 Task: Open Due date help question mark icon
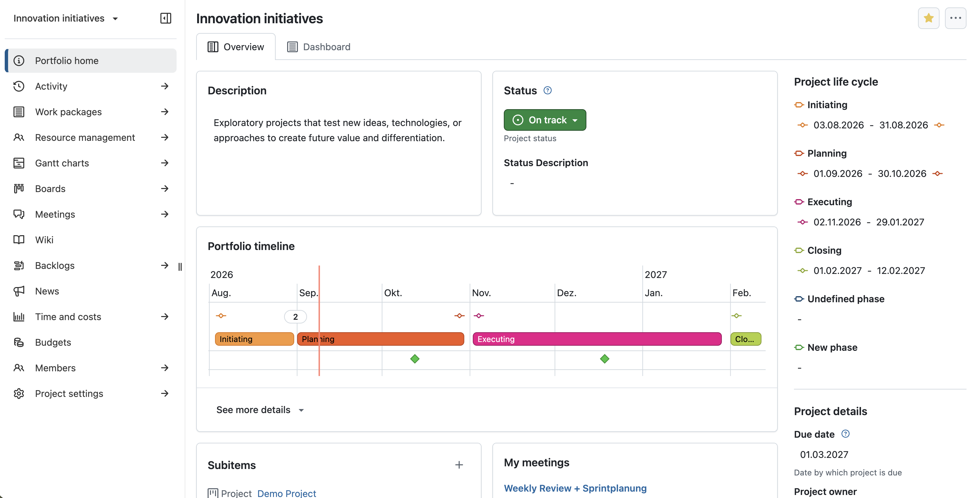click(845, 434)
